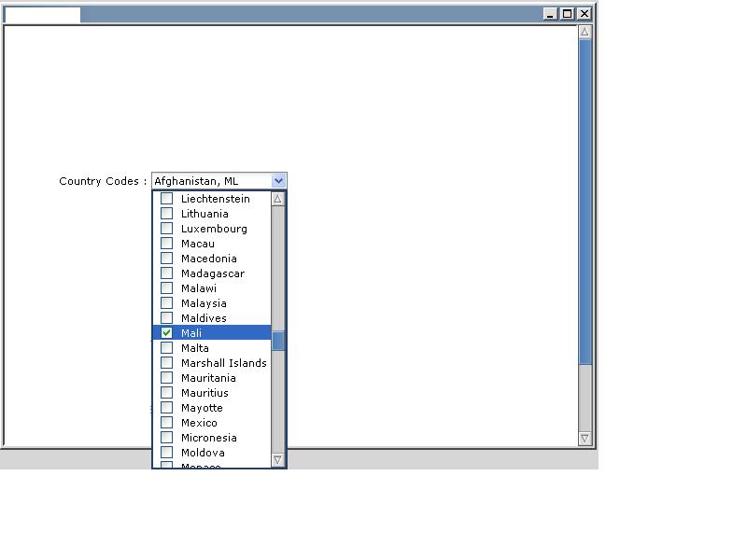Pick Lithuania from the dropdown list
This screenshot has width=747, height=560.
(x=204, y=214)
